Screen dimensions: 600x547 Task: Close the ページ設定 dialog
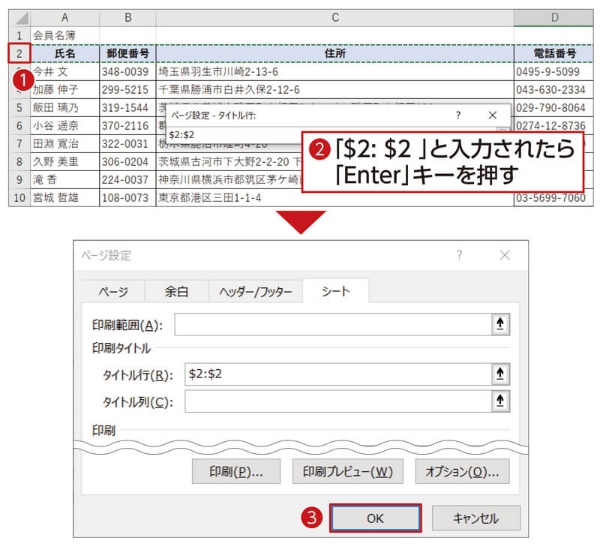[505, 255]
